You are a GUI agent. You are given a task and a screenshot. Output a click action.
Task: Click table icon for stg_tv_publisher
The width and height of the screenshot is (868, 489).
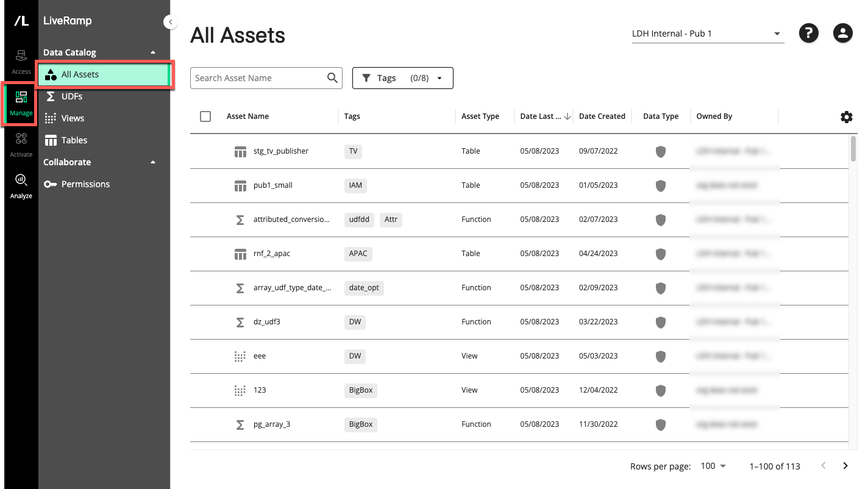[x=240, y=151]
